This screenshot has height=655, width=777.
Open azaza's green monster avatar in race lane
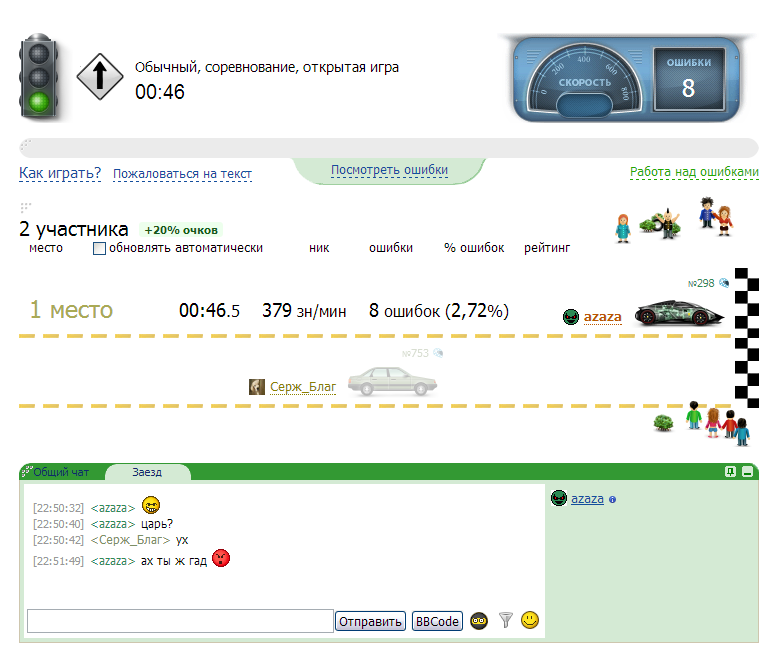point(571,317)
